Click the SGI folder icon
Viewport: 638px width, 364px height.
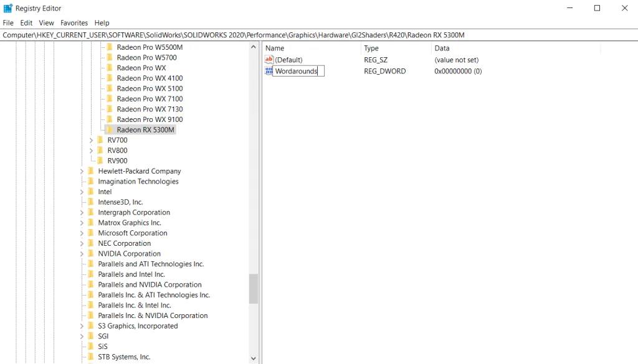[91, 336]
